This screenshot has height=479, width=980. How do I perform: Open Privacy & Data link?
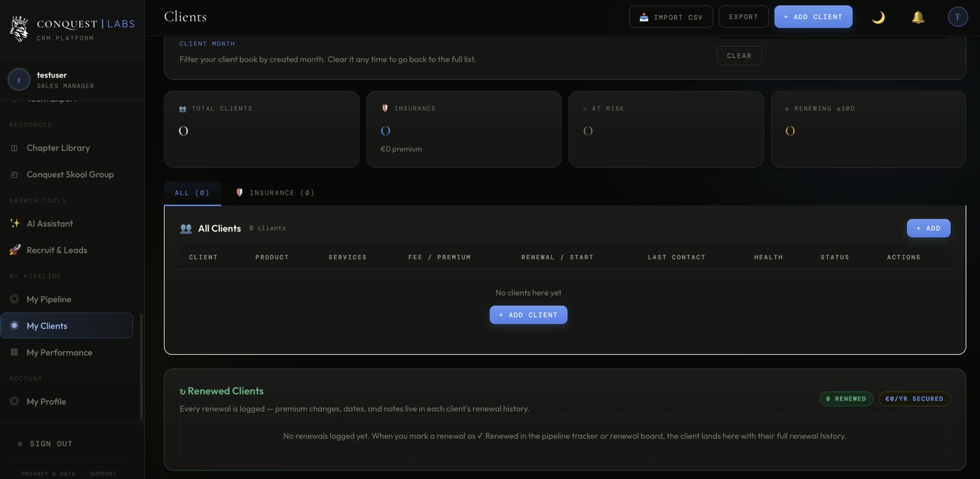pos(48,473)
